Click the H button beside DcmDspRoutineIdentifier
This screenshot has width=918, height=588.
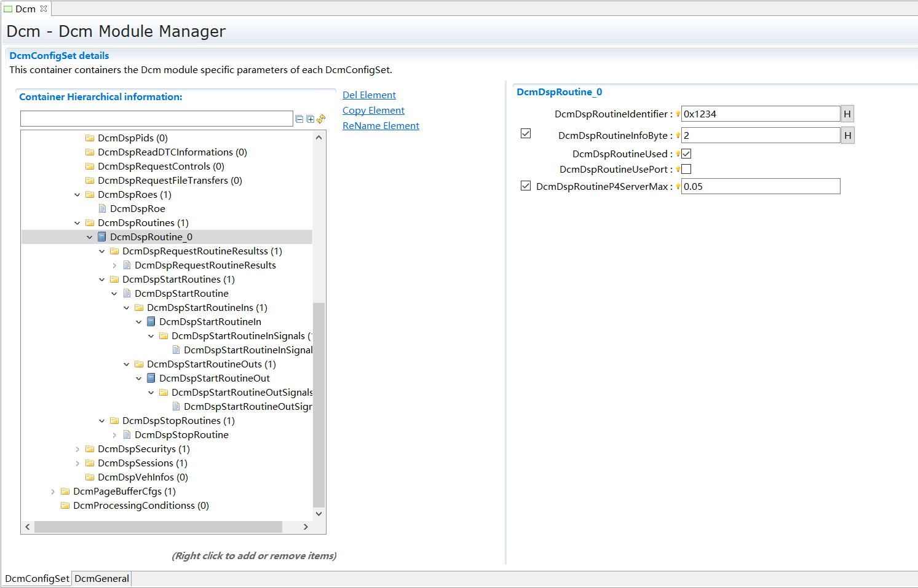pyautogui.click(x=847, y=114)
